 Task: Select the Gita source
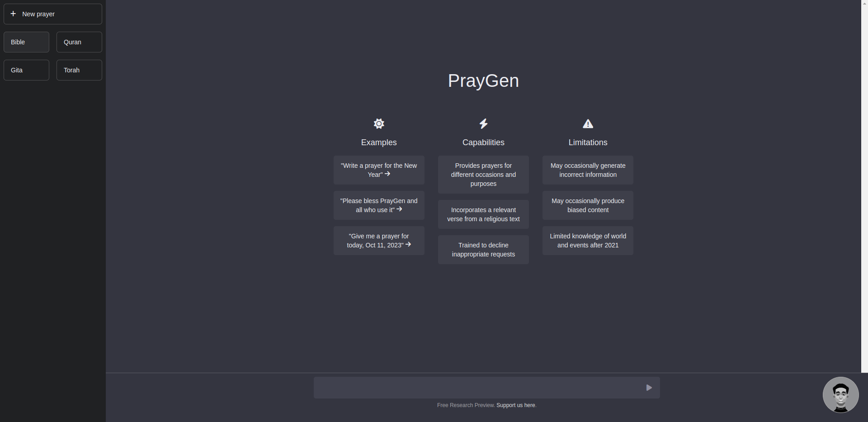26,70
